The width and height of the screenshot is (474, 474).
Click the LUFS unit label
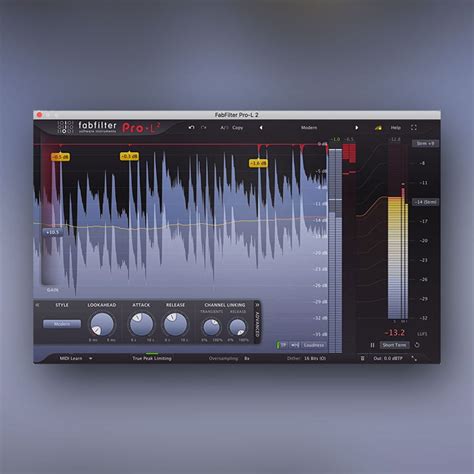[422, 334]
